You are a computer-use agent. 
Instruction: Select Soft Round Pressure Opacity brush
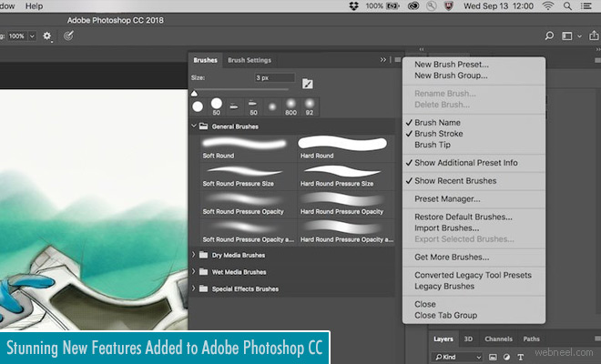tap(249, 204)
